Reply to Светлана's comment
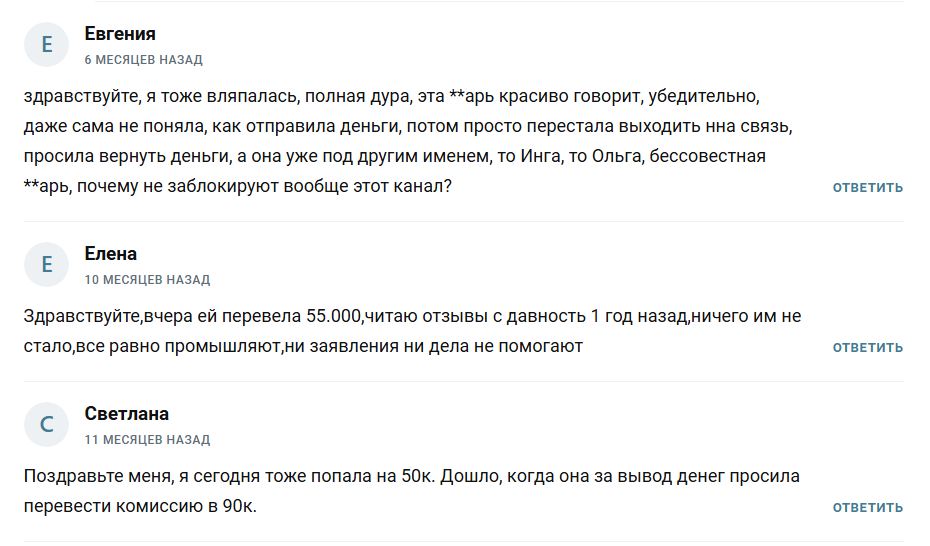 click(x=867, y=507)
